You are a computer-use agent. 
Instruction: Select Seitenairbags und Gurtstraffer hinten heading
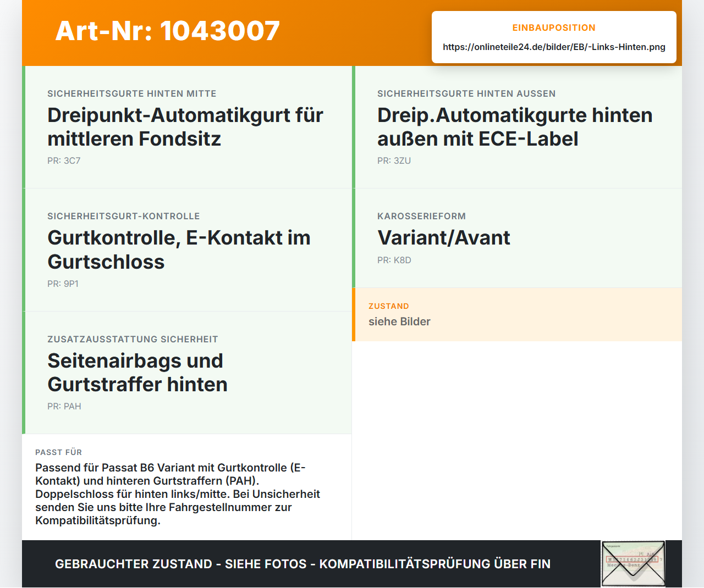[137, 373]
